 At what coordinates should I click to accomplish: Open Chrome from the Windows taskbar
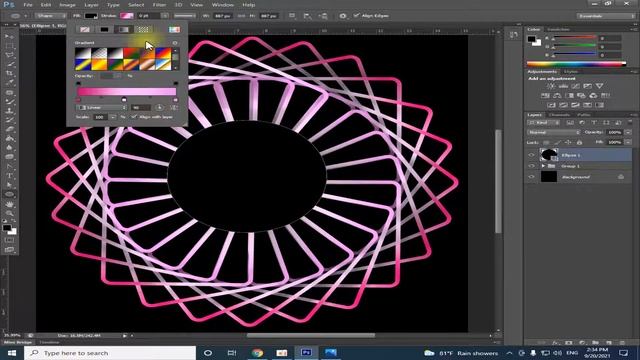[x=257, y=353]
